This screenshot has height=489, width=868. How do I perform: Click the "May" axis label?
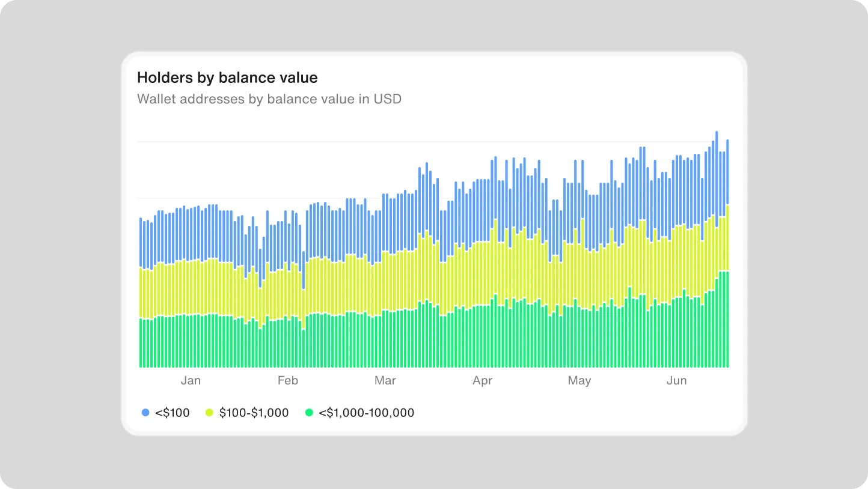579,380
